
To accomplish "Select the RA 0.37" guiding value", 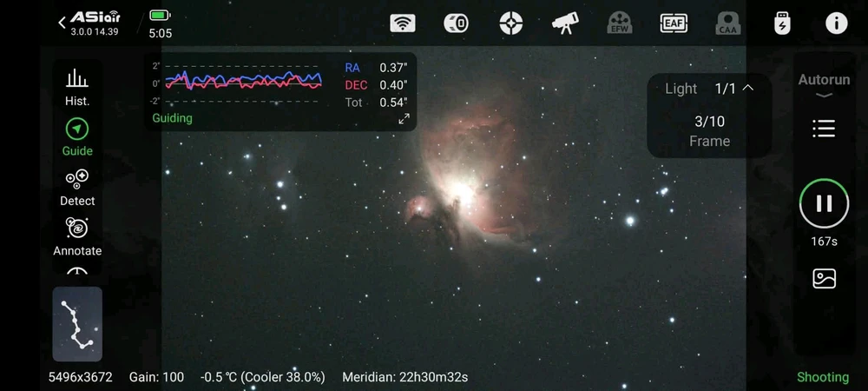I will tap(377, 68).
